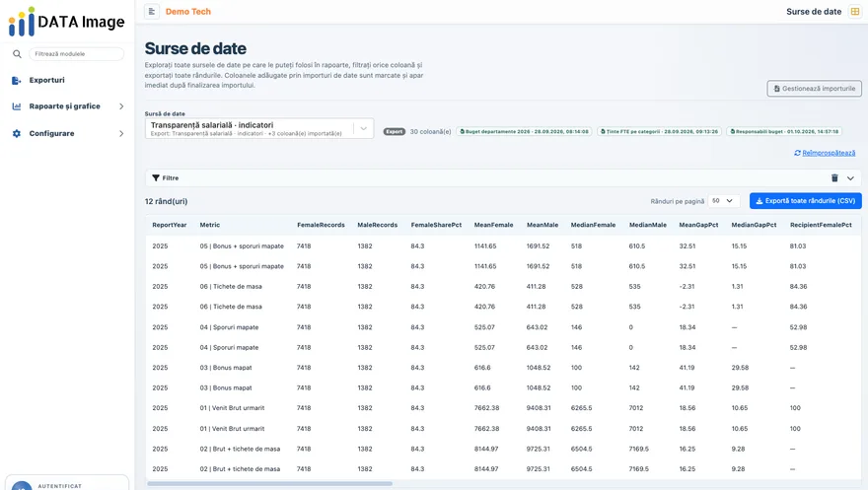Viewport: 868px width, 490px height.
Task: Click the MedianMale column header
Action: [648, 225]
